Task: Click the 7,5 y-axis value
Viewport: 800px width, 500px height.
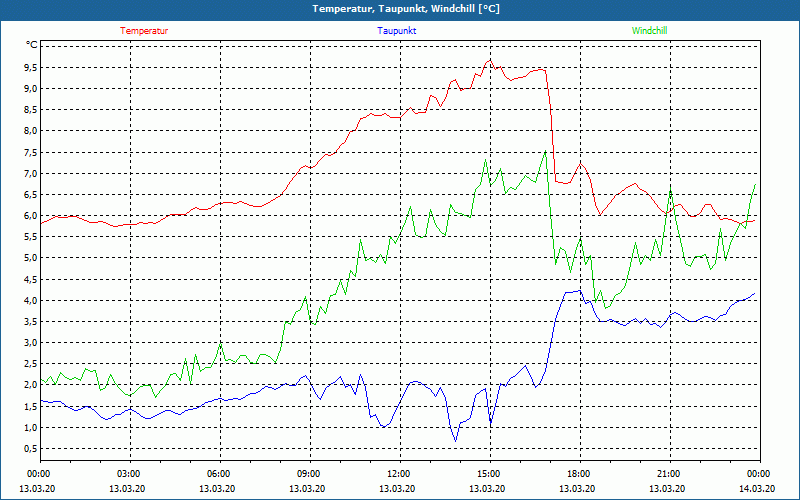Action: (31, 153)
